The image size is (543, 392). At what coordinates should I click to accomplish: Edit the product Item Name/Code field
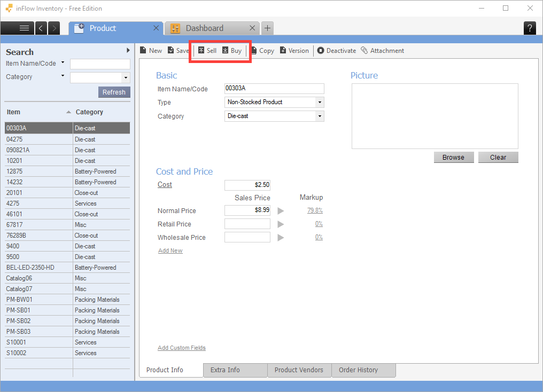click(274, 88)
